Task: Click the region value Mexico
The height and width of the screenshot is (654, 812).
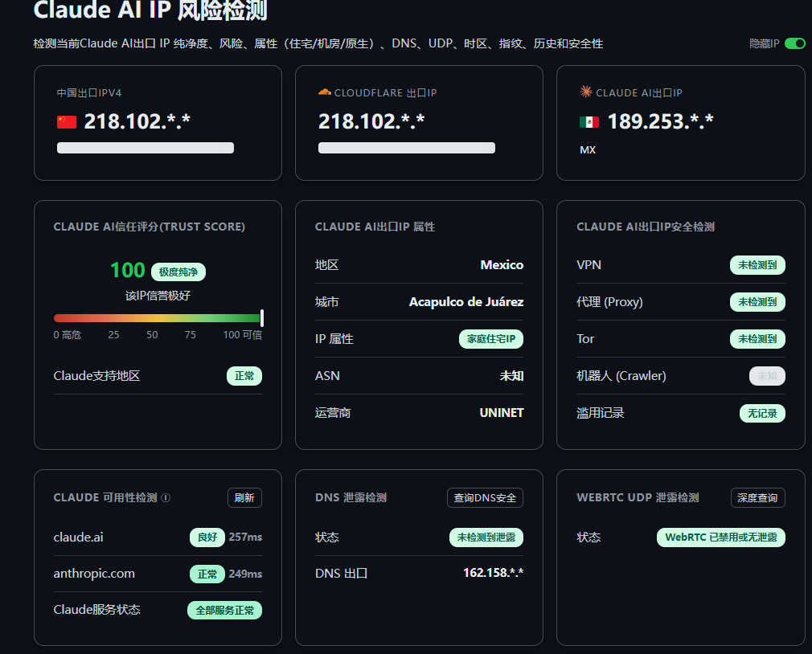Action: (x=502, y=265)
